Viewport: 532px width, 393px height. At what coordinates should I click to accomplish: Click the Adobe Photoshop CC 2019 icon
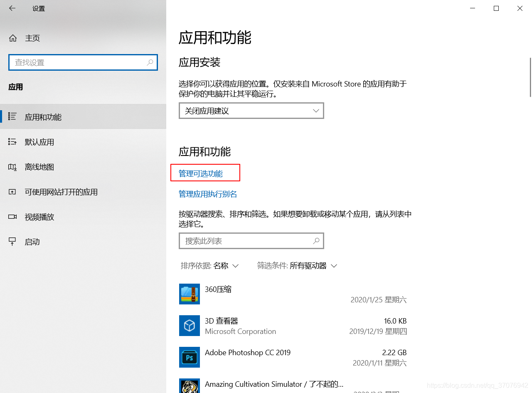(190, 357)
